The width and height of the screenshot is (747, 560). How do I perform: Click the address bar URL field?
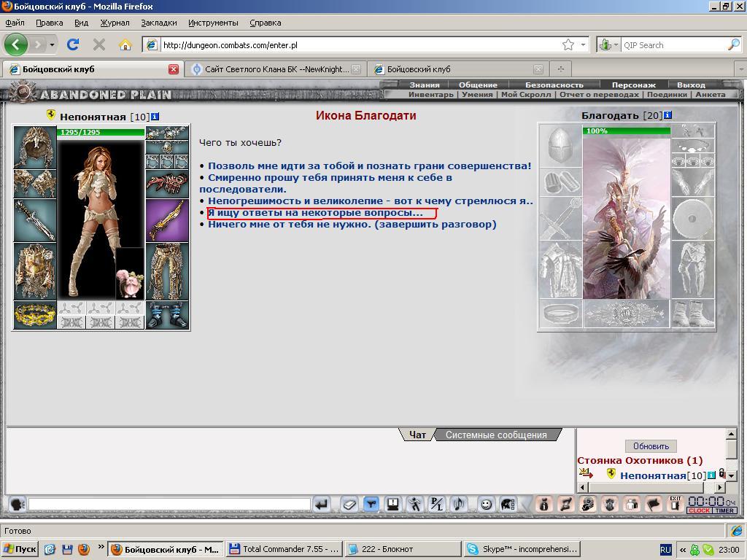pos(360,44)
